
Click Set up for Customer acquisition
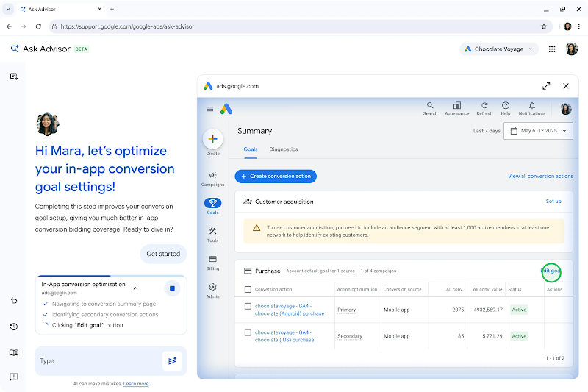coord(553,202)
